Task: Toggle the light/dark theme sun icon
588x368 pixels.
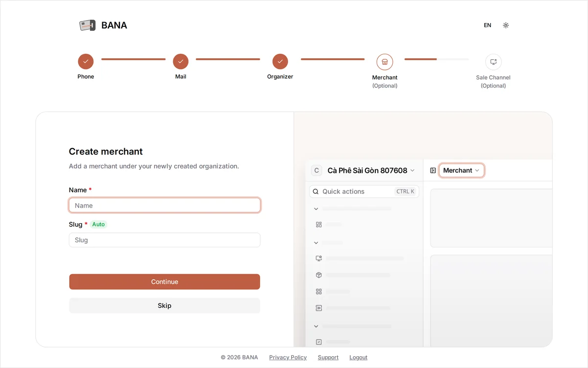Action: tap(506, 25)
